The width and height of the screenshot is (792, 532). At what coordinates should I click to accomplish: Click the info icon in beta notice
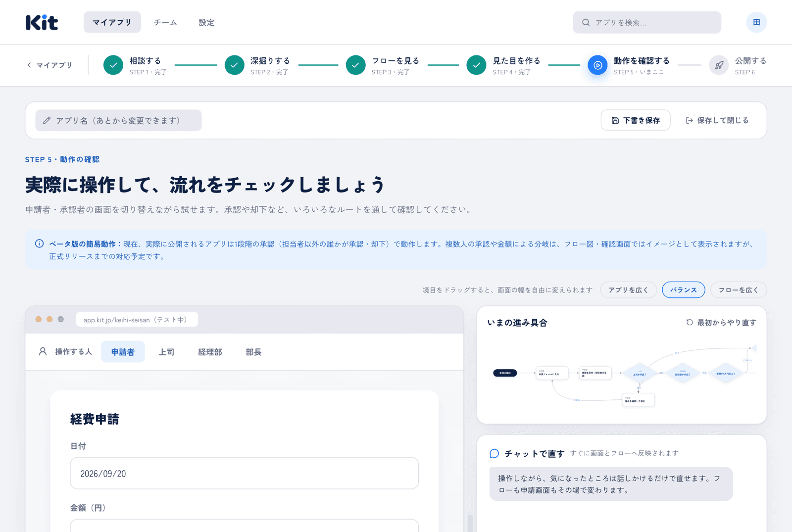point(39,243)
